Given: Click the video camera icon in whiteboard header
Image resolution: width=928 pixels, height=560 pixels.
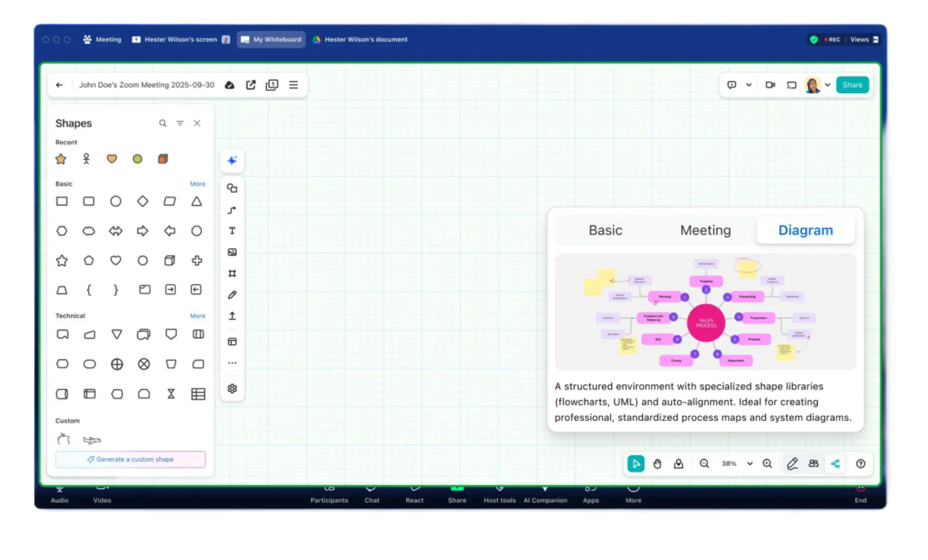Looking at the screenshot, I should coord(770,85).
